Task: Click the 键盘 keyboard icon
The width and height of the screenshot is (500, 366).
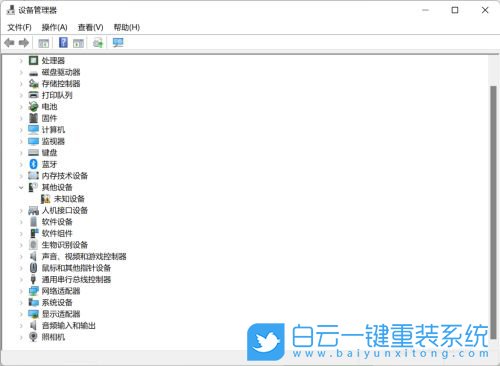Action: point(33,153)
